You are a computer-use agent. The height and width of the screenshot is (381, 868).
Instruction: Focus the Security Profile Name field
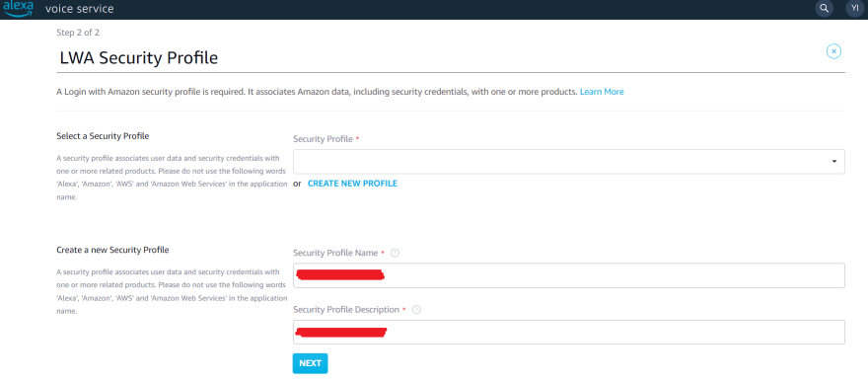[x=568, y=275]
